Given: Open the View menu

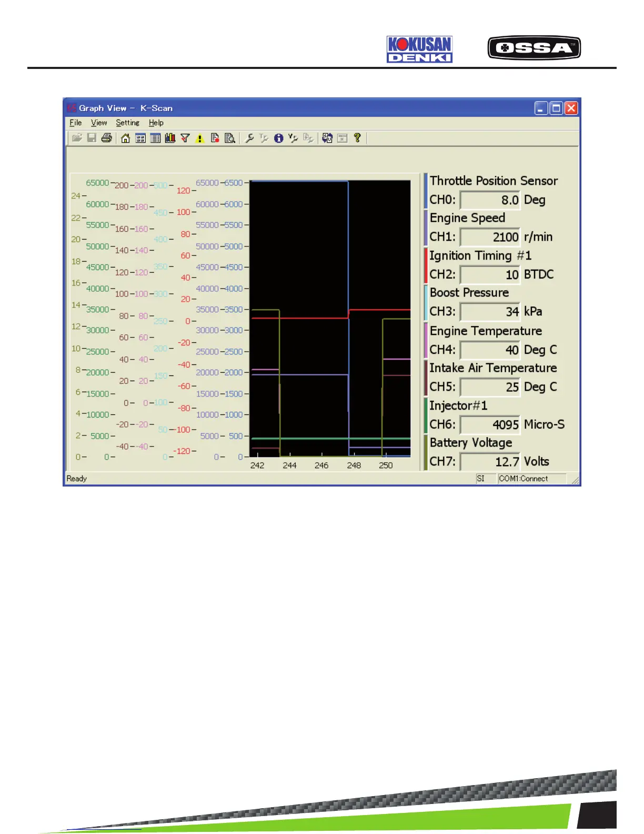Looking at the screenshot, I should (x=99, y=123).
